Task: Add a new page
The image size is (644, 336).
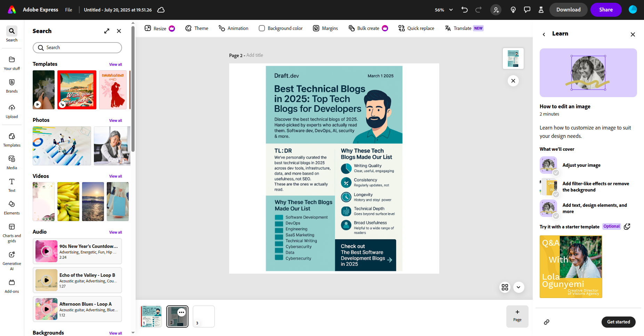Action: coord(517,316)
